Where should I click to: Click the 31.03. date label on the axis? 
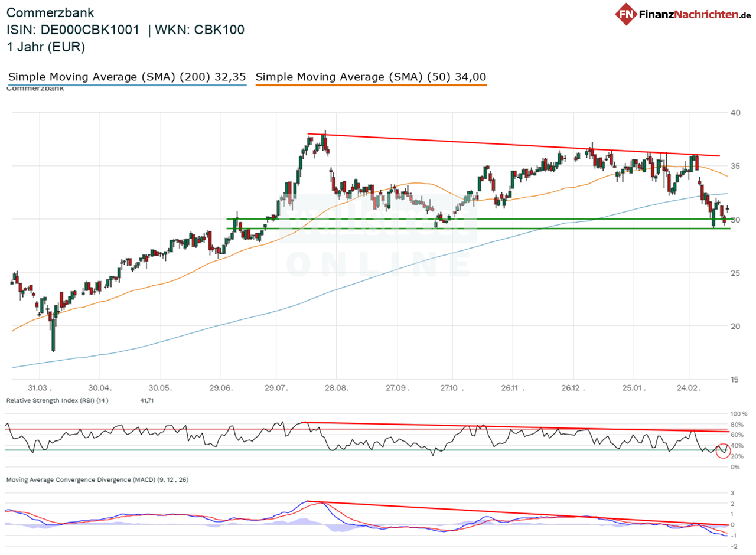(x=40, y=389)
